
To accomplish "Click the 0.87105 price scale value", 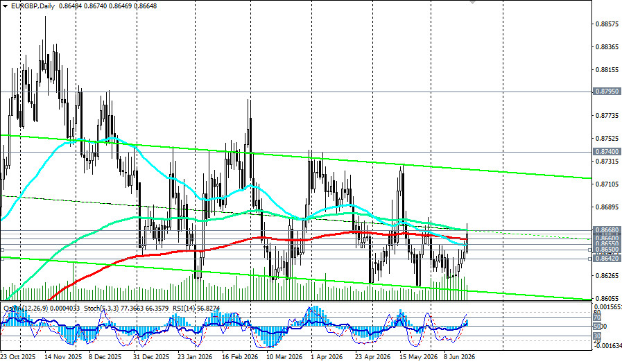I will [x=607, y=184].
